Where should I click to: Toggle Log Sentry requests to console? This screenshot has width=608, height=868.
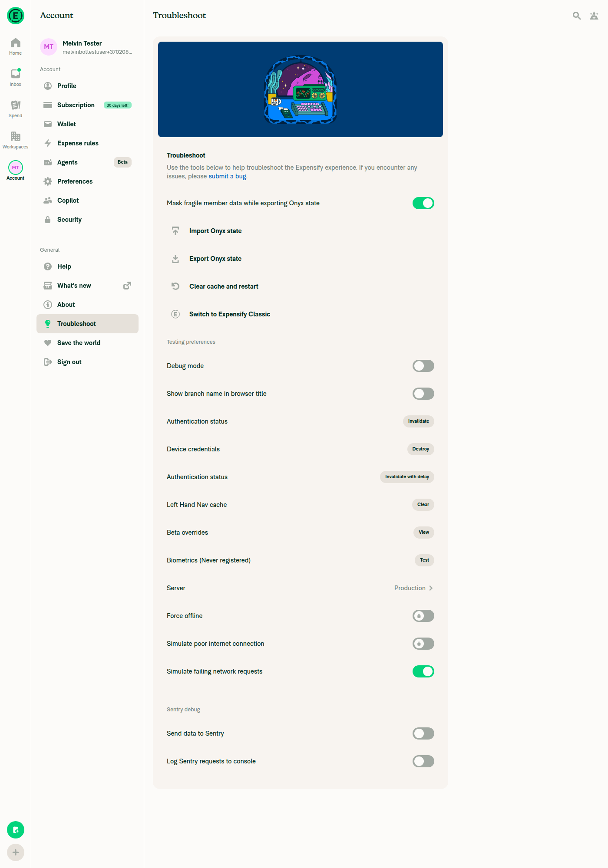pos(423,761)
